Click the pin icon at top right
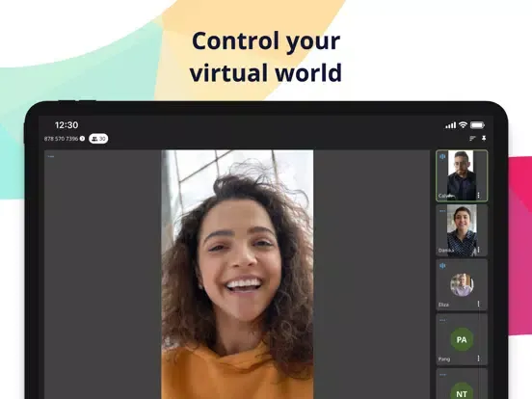The width and height of the screenshot is (532, 399). pyautogui.click(x=484, y=138)
